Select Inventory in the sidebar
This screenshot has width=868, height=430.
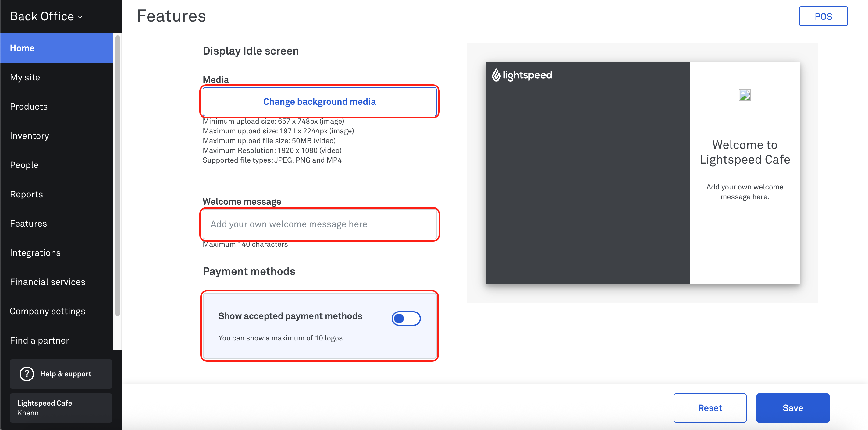56,136
